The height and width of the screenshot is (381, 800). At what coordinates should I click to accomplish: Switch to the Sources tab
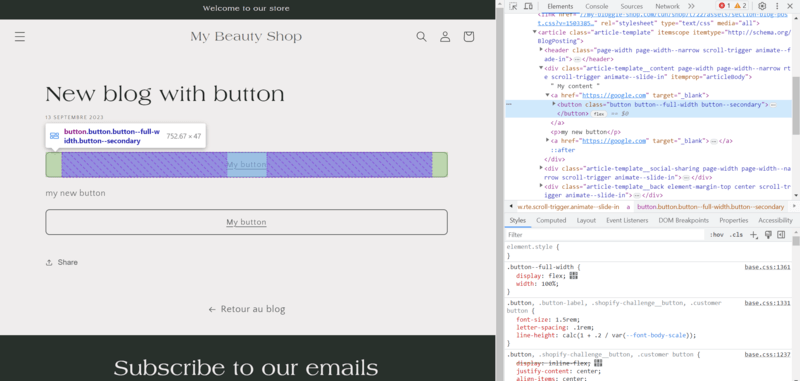pyautogui.click(x=632, y=6)
